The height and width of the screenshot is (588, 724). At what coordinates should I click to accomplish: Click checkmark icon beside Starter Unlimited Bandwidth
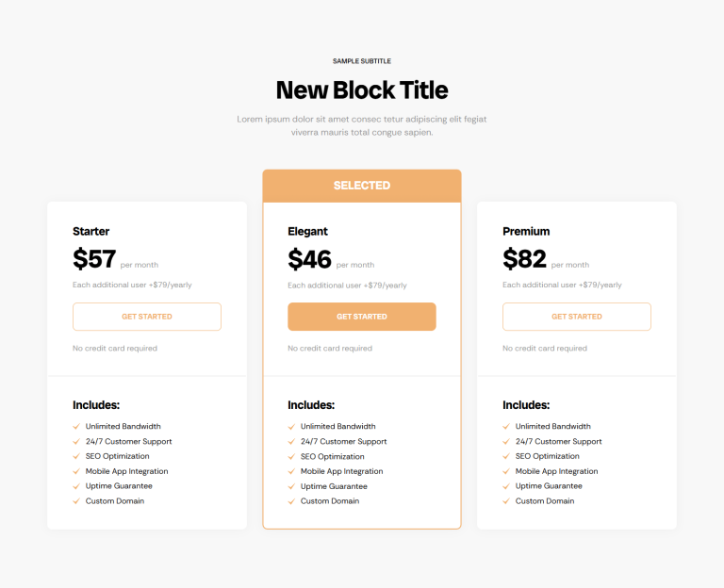pyautogui.click(x=76, y=427)
